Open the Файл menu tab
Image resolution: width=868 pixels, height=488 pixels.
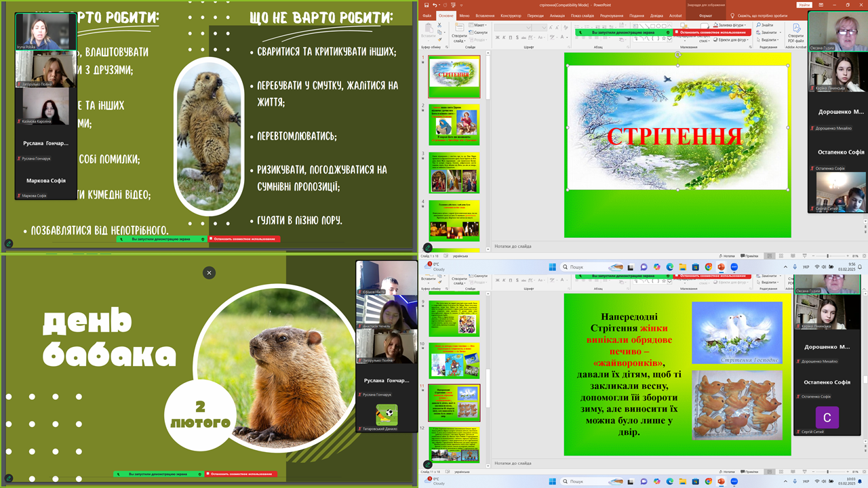pos(427,16)
